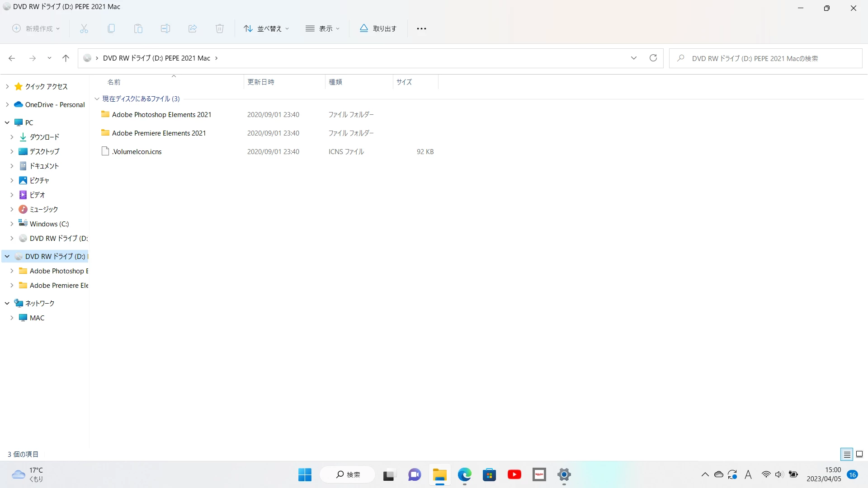Image resolution: width=868 pixels, height=488 pixels.
Task: Collapse the PC tree node
Action: coord(7,122)
